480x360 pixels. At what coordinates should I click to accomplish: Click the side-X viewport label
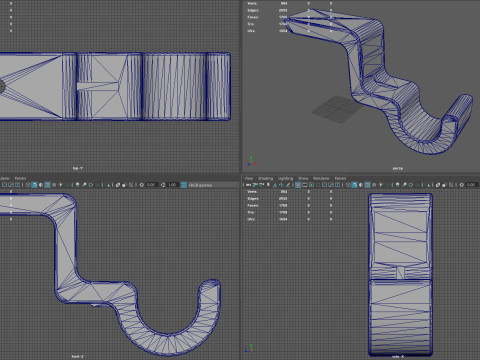point(397,356)
